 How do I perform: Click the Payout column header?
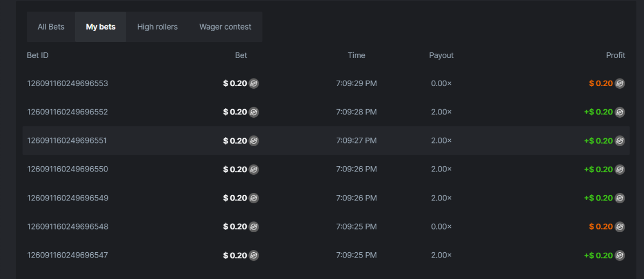click(x=441, y=55)
